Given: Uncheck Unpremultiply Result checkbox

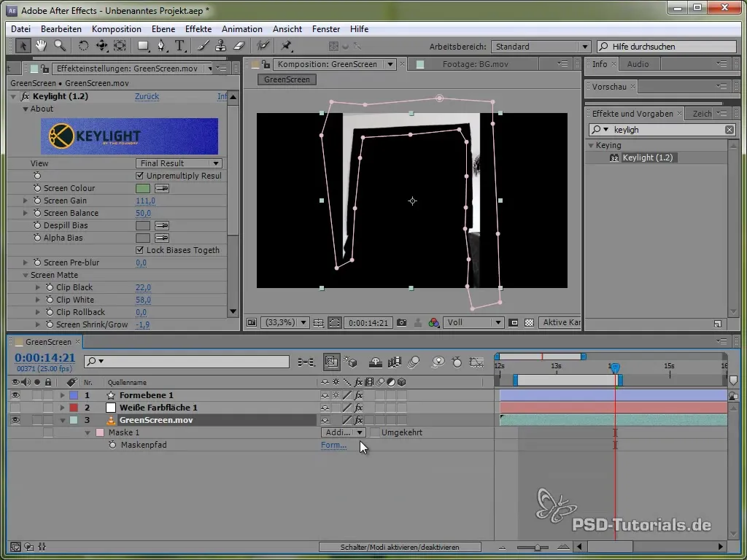Looking at the screenshot, I should tap(139, 176).
